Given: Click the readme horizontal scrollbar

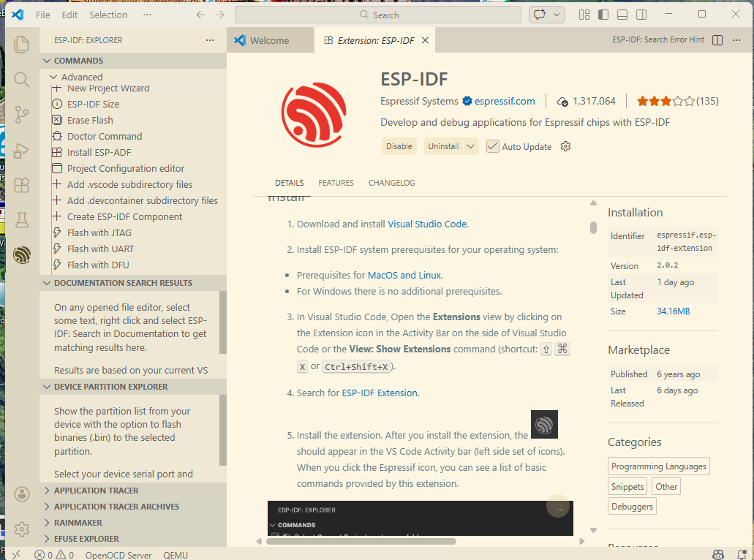Looking at the screenshot, I should pyautogui.click(x=361, y=541).
